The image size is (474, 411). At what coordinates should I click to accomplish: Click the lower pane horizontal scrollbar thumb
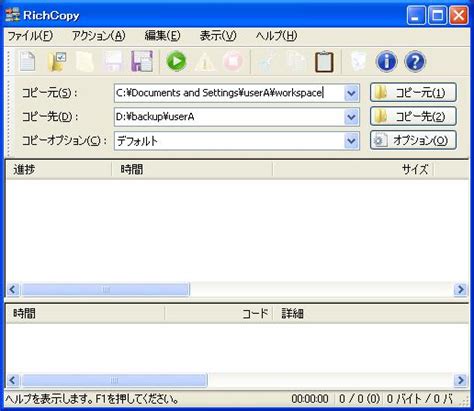pos(114,380)
